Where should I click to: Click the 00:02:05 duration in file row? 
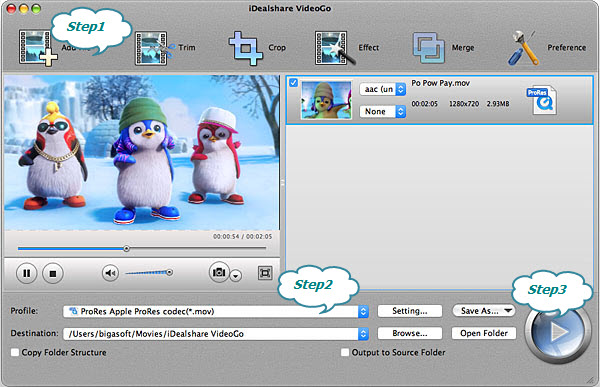[424, 104]
